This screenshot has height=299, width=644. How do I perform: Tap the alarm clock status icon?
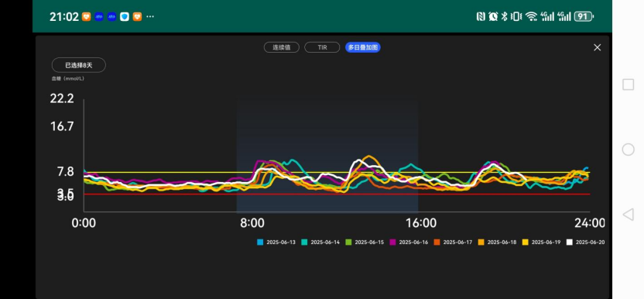493,16
